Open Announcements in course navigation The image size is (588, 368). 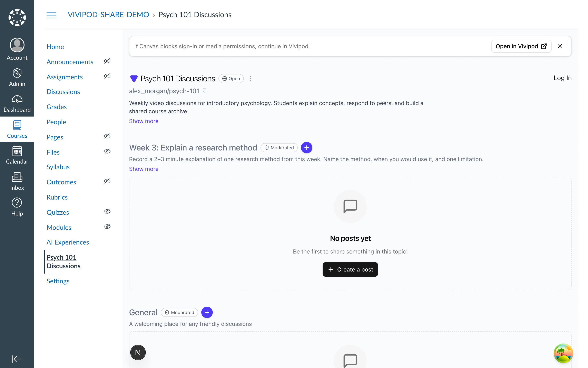click(70, 62)
